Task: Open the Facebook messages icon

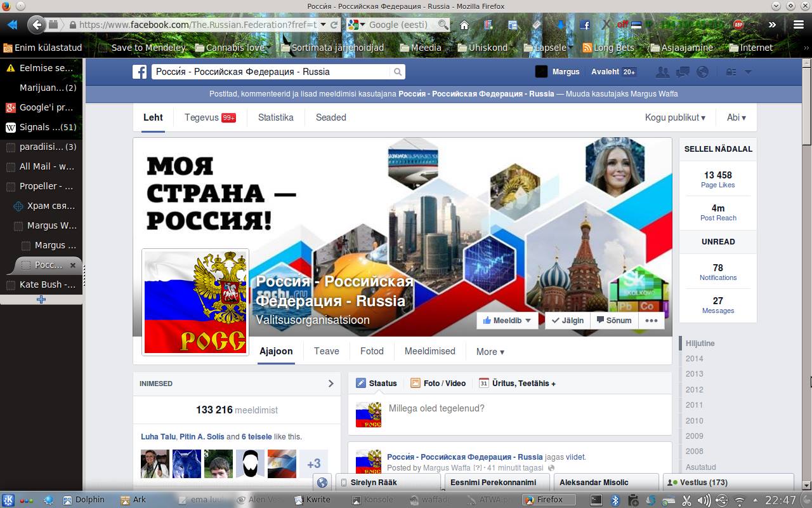Action: click(x=683, y=72)
